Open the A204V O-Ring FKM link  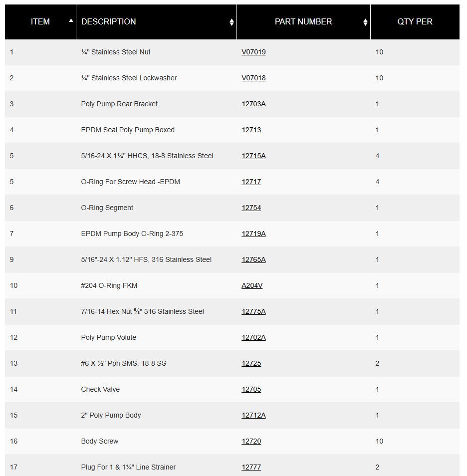click(x=252, y=285)
